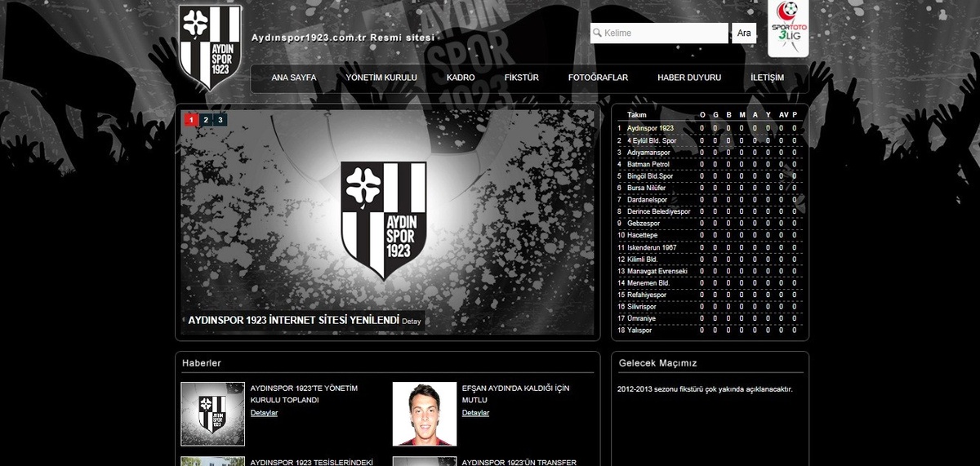The image size is (980, 466).
Task: Select Silivrispor in the league table
Action: click(709, 306)
